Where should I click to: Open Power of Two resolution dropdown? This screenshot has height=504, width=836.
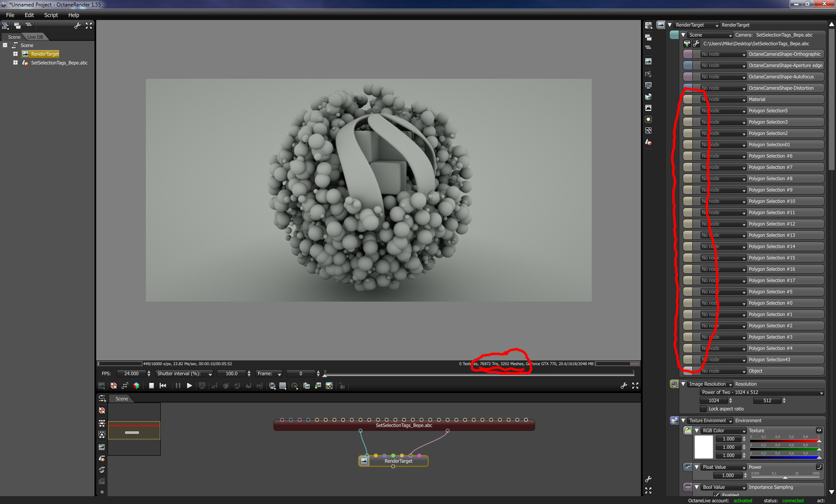click(762, 393)
